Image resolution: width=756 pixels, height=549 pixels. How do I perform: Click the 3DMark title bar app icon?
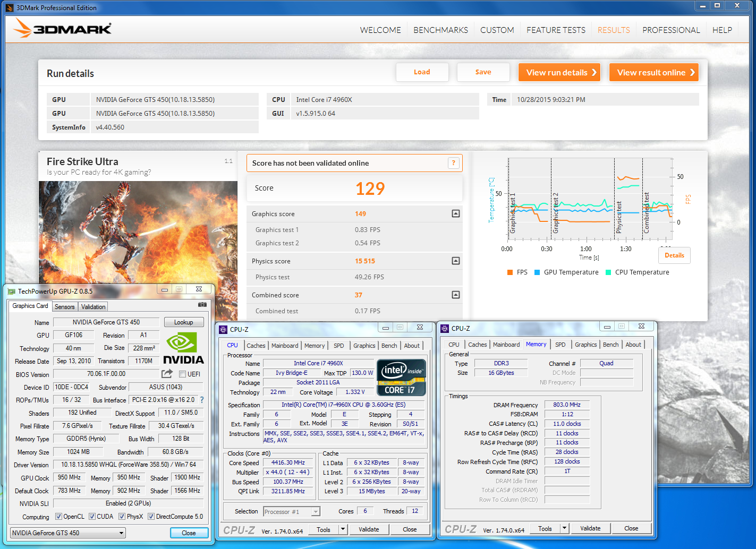pos(10,7)
